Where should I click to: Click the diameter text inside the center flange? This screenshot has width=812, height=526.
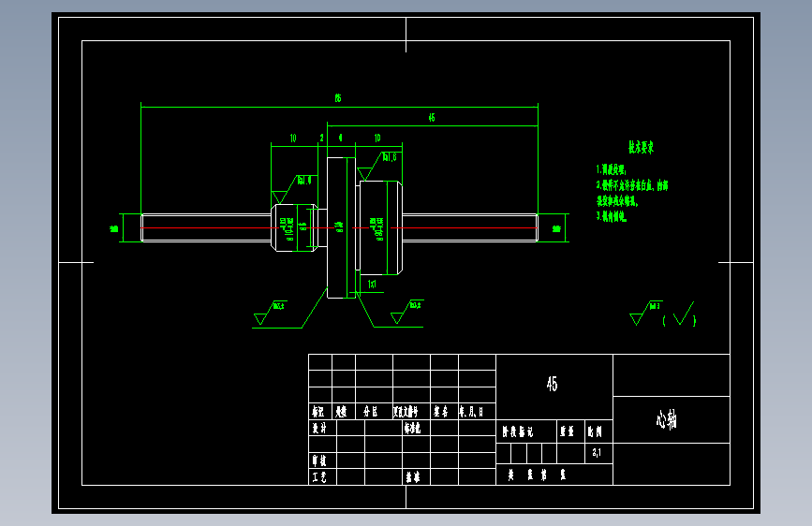340,226
